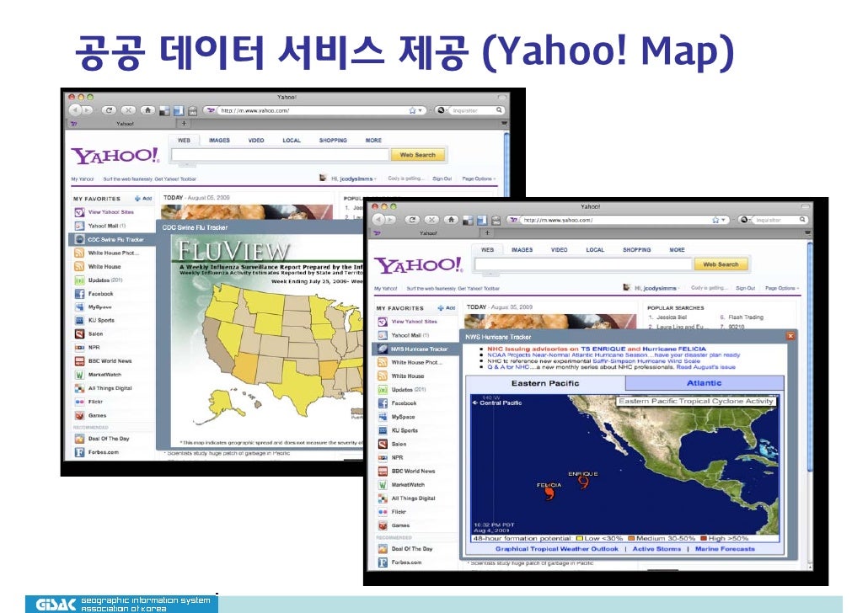Click the Reload button in front Yahoo window
868x613 pixels.
tap(412, 220)
